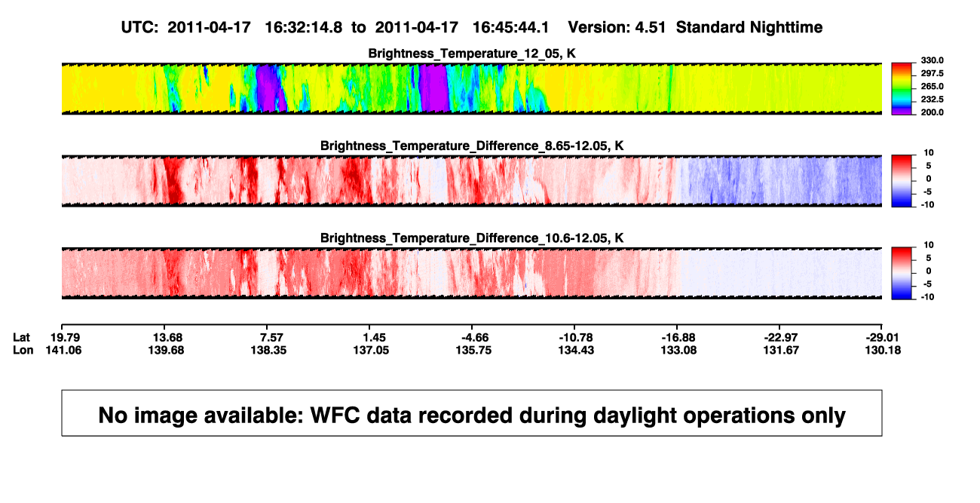Screen dimensions: 980x503
Task: Click the 200.0 colorbar label
Action: [x=931, y=112]
